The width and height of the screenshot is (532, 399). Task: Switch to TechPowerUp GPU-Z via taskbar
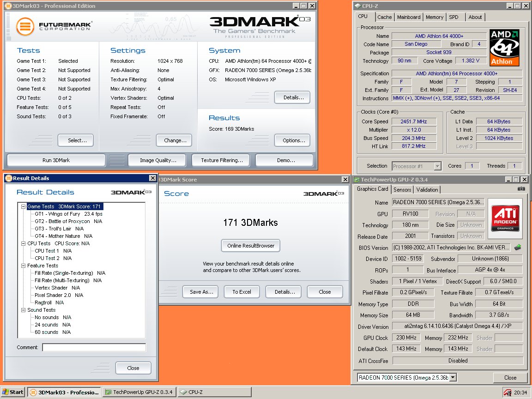tap(139, 392)
